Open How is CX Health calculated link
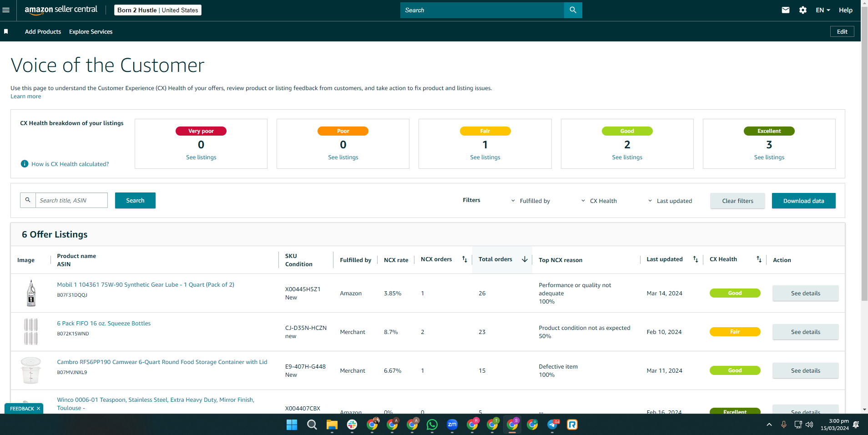 [x=70, y=164]
